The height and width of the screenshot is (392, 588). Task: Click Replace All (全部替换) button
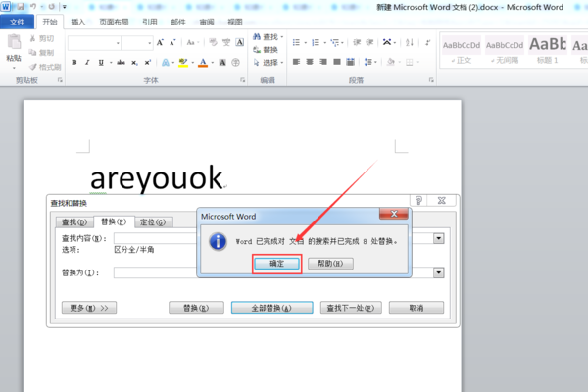[271, 308]
